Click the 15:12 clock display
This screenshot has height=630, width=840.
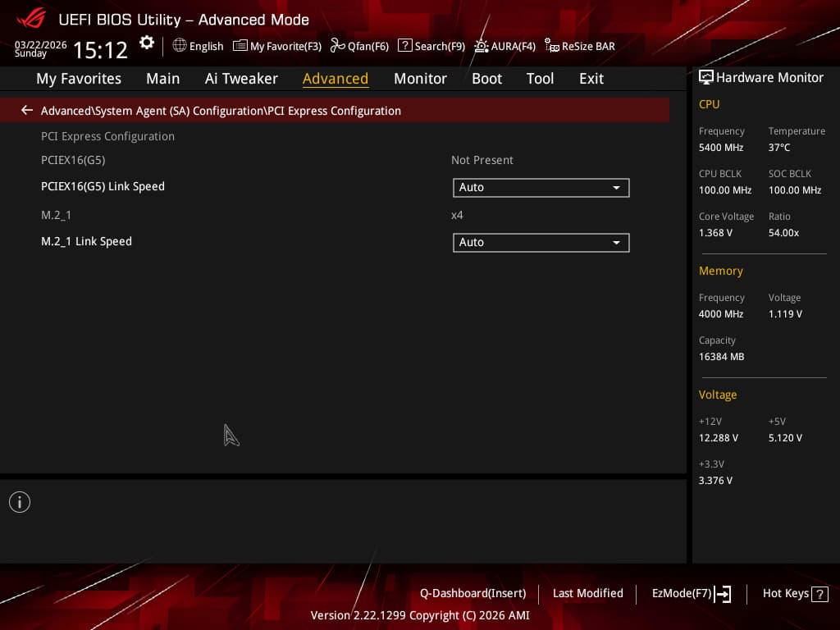pyautogui.click(x=100, y=50)
